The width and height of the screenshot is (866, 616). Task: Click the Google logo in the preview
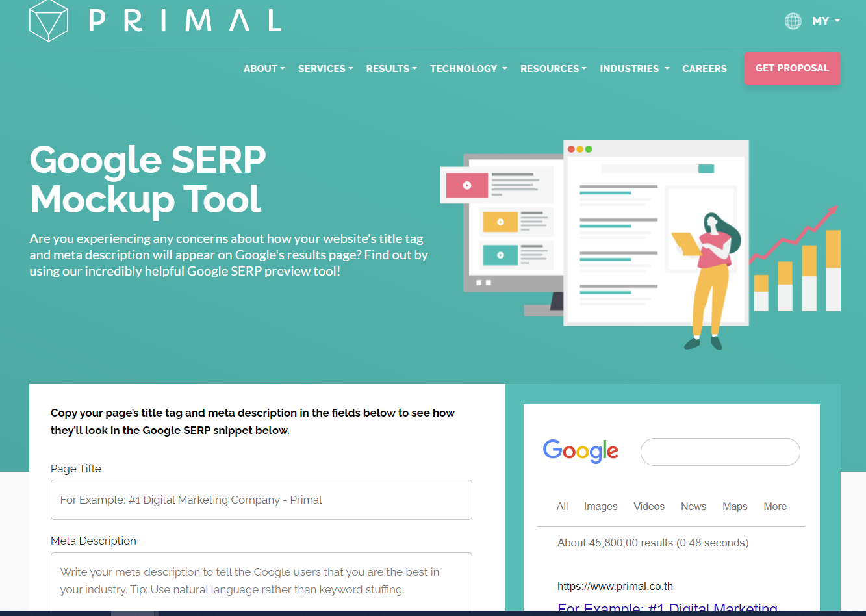581,451
